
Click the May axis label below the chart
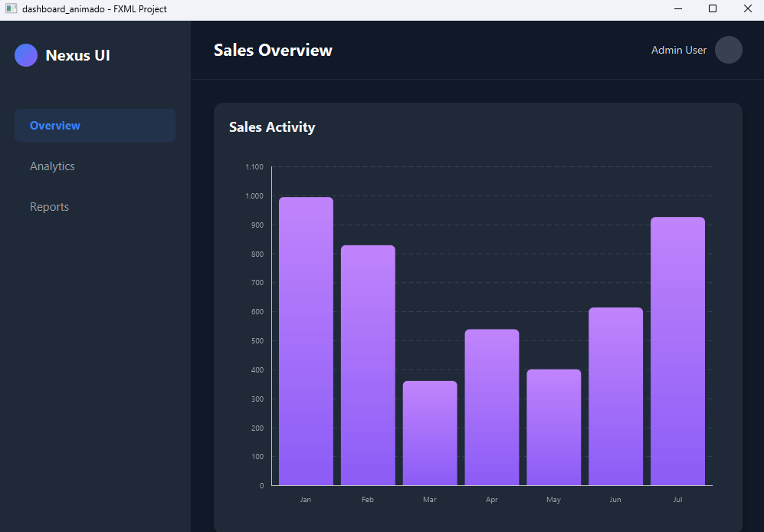(x=553, y=499)
